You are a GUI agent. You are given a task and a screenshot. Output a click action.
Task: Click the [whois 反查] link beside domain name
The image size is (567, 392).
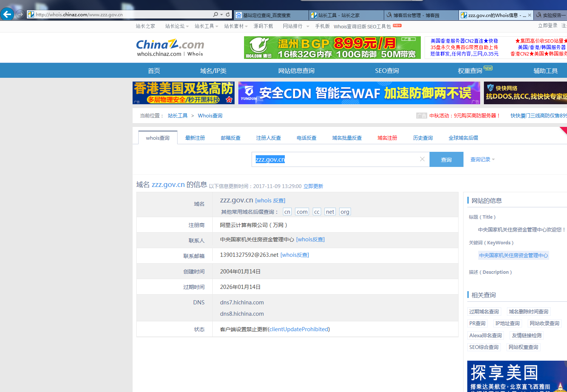click(270, 201)
